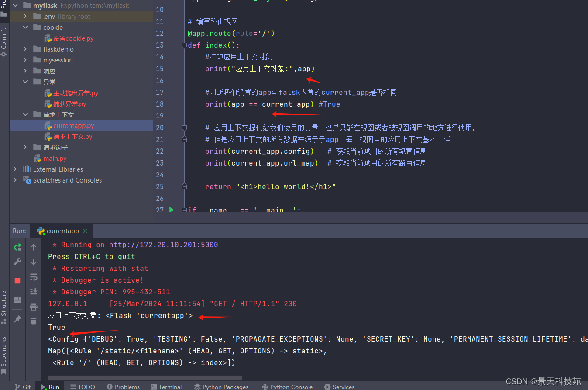The width and height of the screenshot is (588, 390).
Task: Open the TODO tool window
Action: coord(82,387)
